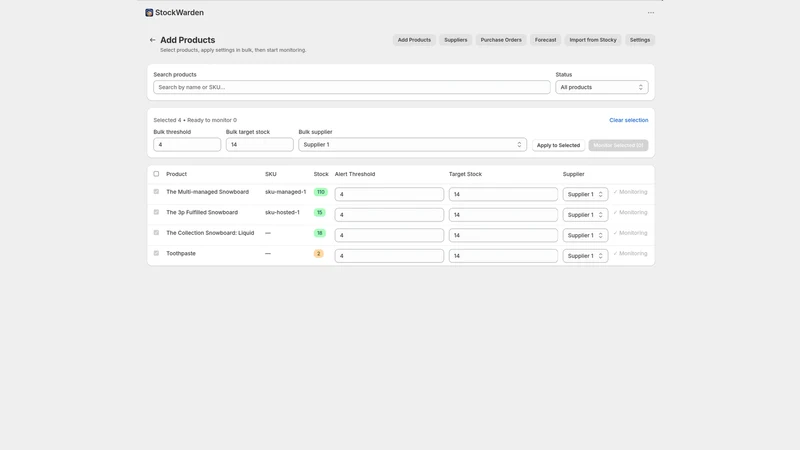Click the Bulk target stock input
Viewport: 800px width, 450px height.
[x=260, y=144]
